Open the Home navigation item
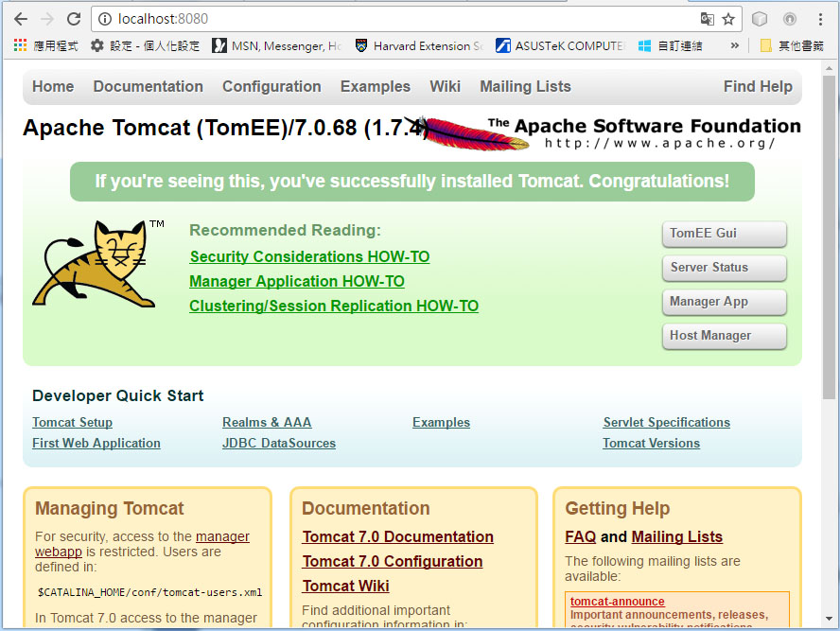Image resolution: width=840 pixels, height=631 pixels. [53, 86]
